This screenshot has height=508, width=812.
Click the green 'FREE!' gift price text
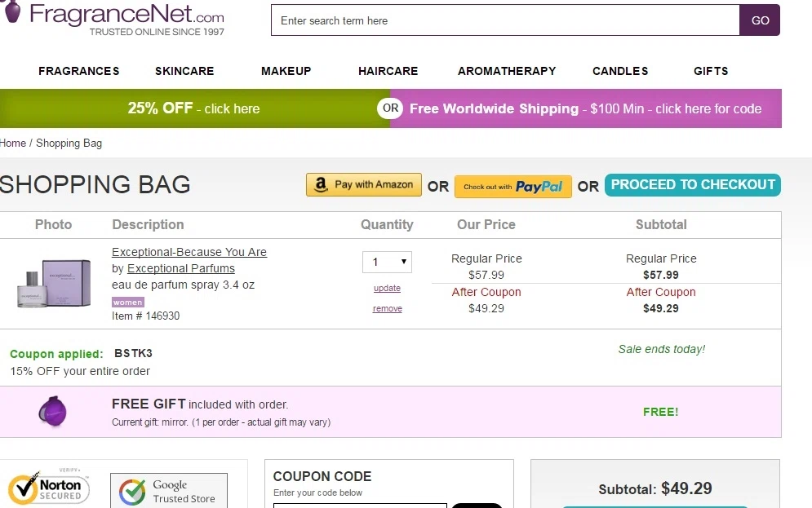(x=660, y=412)
